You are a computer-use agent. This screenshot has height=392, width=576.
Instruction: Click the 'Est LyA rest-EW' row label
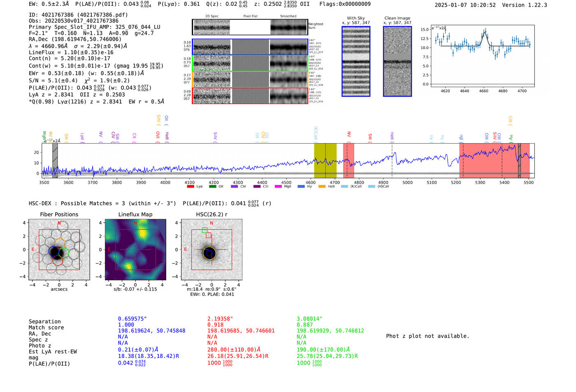(x=53, y=352)
